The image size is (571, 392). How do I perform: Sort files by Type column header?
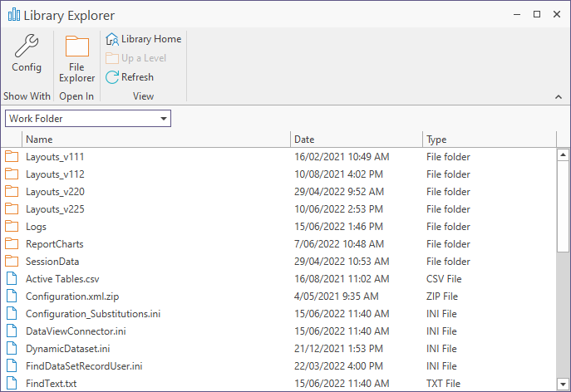tap(490, 140)
